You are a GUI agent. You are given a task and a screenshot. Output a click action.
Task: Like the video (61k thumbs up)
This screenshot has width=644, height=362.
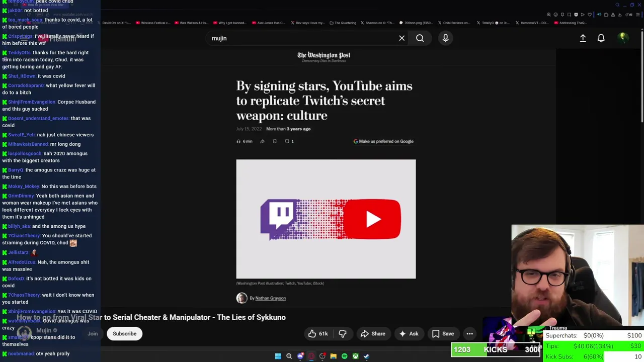click(318, 334)
